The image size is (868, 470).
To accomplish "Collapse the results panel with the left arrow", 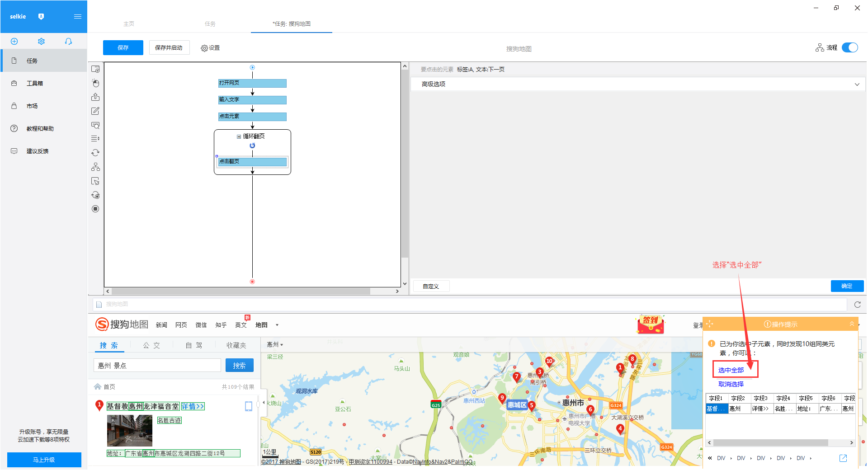I will [264, 402].
